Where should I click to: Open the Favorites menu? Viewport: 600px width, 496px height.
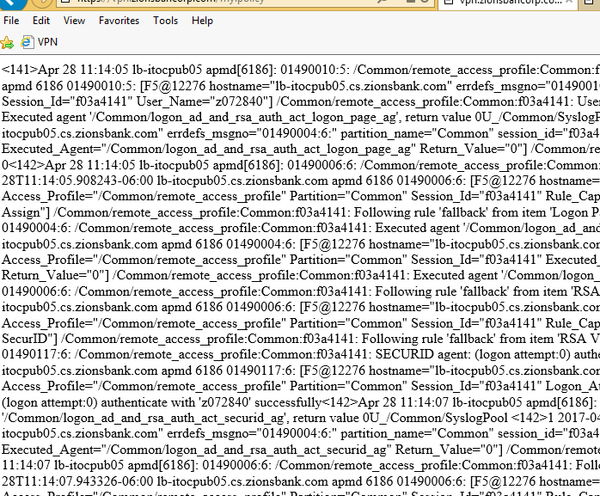pos(119,20)
